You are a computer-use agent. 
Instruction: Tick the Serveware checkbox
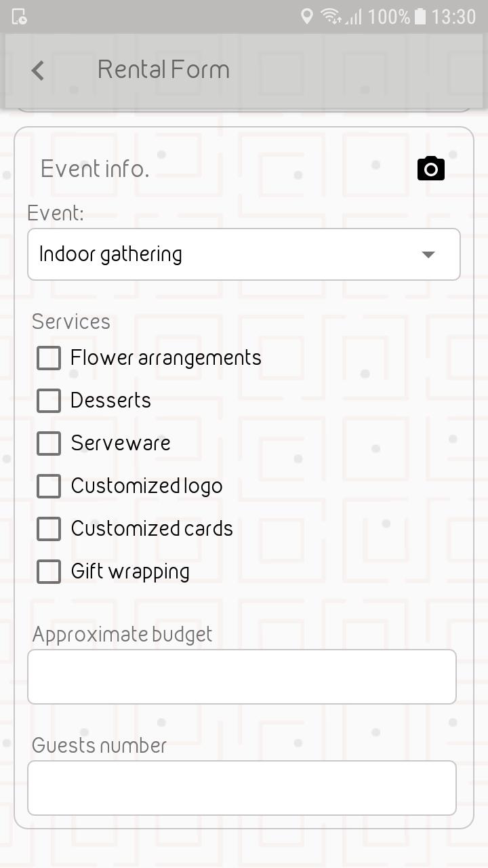click(49, 443)
